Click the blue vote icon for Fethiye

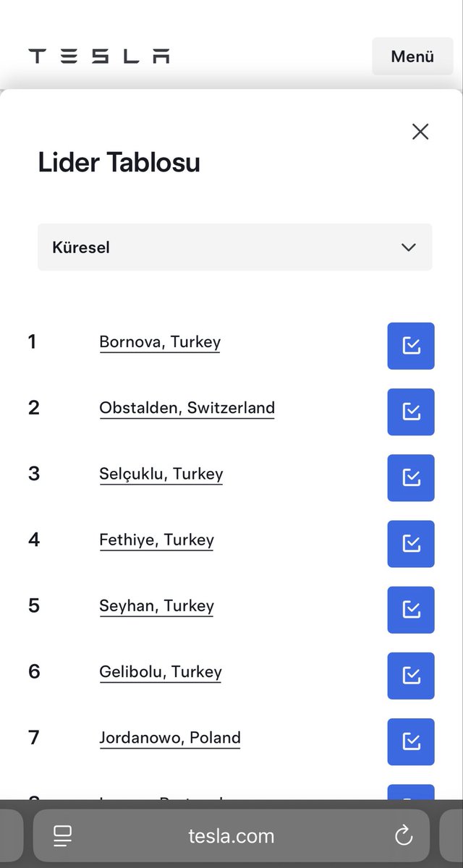coord(411,544)
